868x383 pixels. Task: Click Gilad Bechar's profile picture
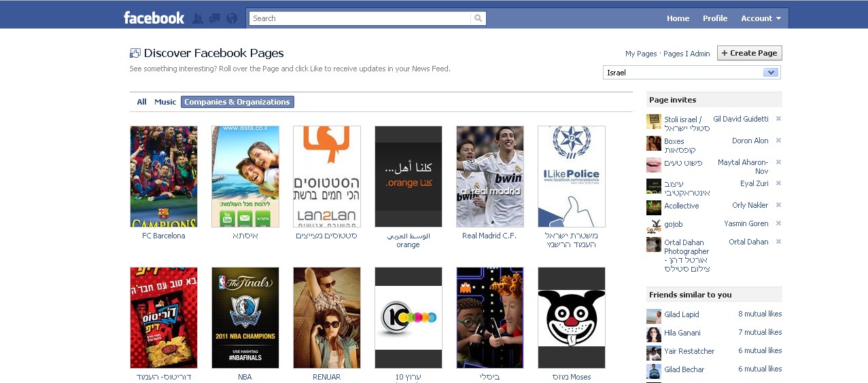[654, 371]
